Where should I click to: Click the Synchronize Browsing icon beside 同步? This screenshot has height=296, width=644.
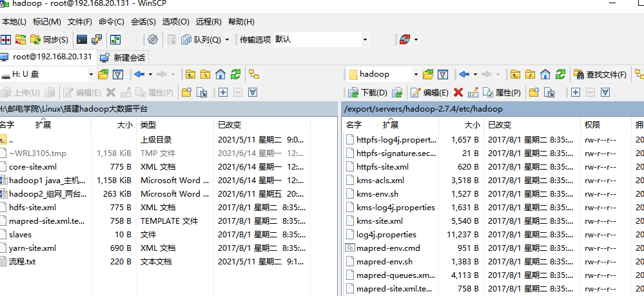click(21, 39)
